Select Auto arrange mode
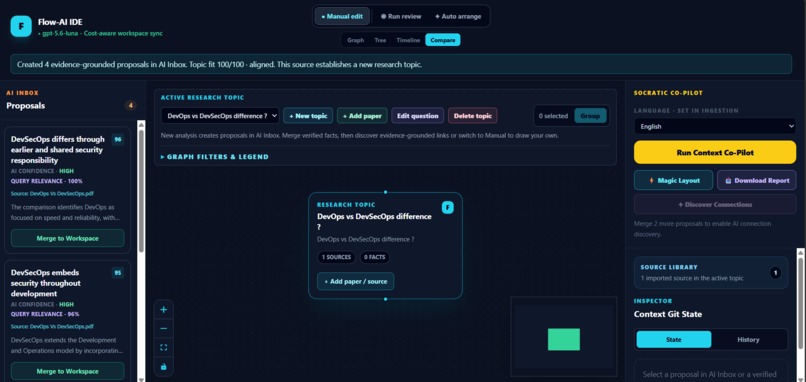Viewport: 806px width, 382px height. tap(458, 16)
